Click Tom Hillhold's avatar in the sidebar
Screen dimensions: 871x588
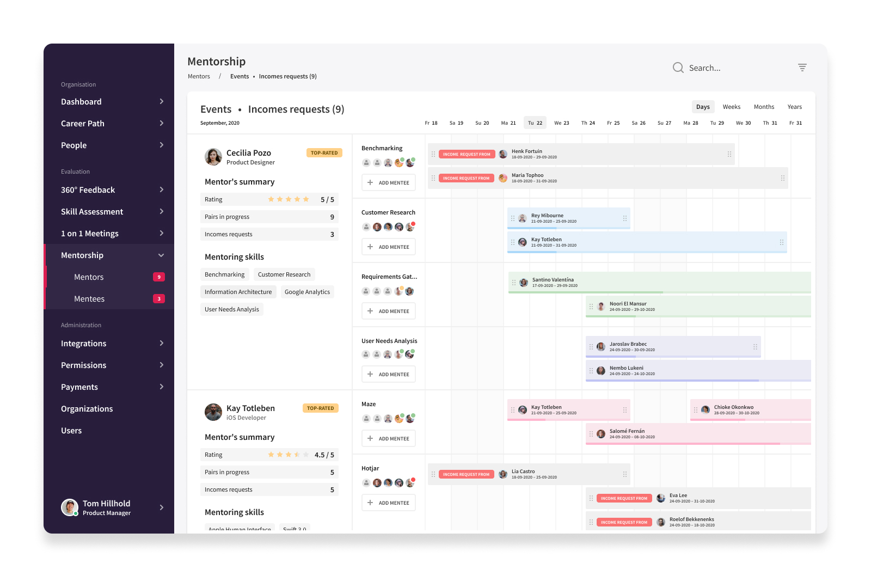point(70,507)
